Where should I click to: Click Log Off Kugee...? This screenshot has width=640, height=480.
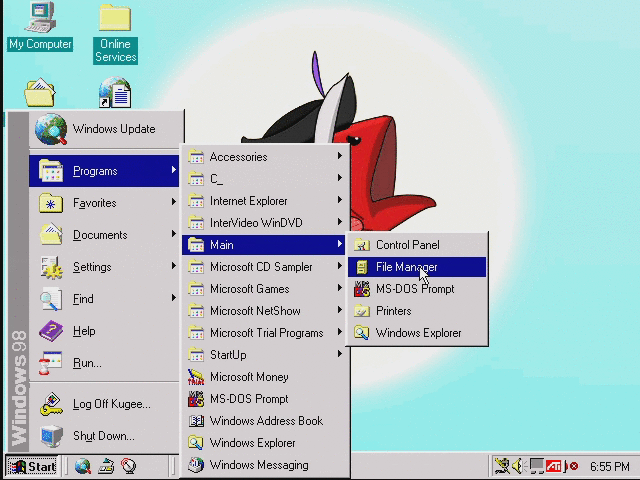104,404
